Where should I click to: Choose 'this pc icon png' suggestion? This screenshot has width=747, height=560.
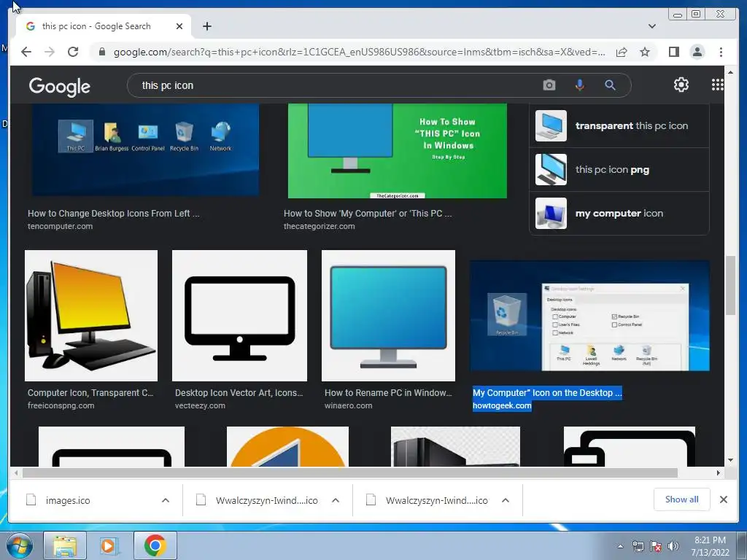coord(619,169)
